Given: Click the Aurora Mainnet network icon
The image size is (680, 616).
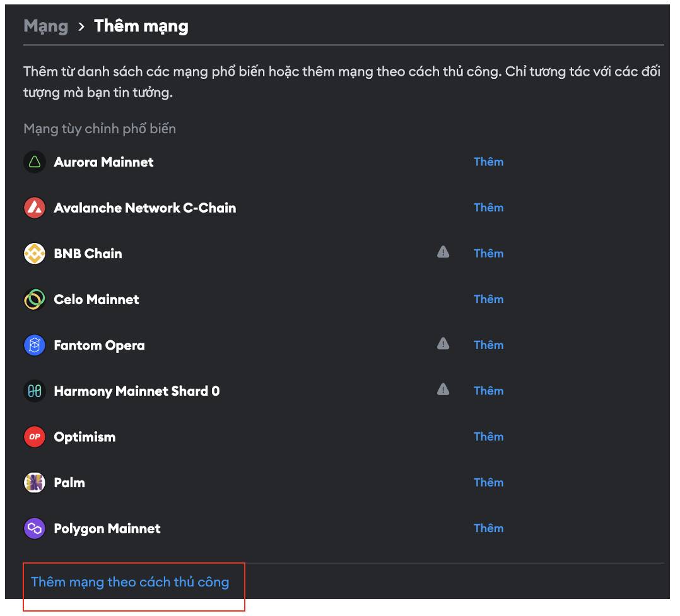Looking at the screenshot, I should click(34, 162).
